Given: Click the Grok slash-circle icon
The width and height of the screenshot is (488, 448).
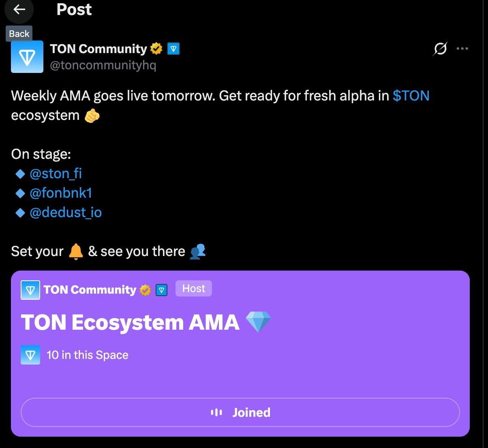Looking at the screenshot, I should click(440, 49).
